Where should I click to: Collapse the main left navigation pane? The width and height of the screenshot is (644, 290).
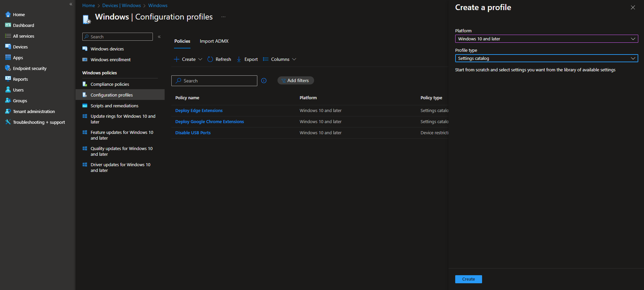pos(71,4)
